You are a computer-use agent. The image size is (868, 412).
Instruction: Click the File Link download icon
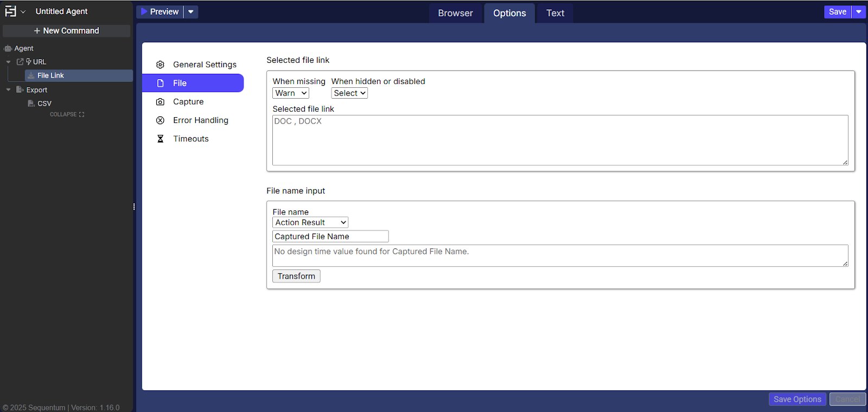pyautogui.click(x=31, y=75)
